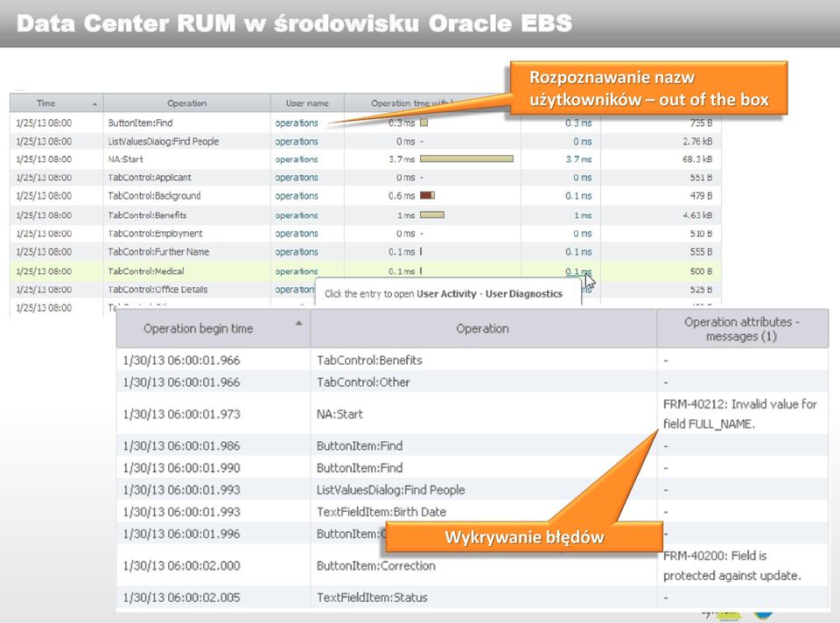
Task: Select the TabControl:Medical operation cell
Action: (x=146, y=271)
